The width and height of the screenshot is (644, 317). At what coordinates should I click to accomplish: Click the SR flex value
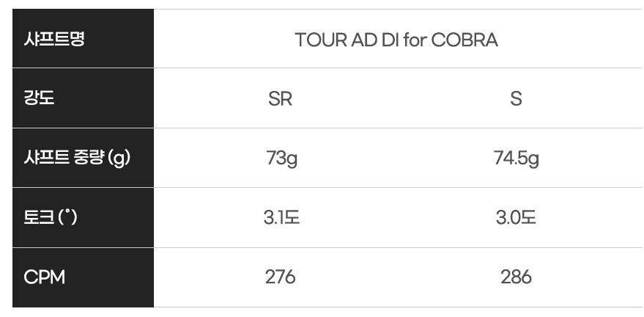(x=280, y=99)
